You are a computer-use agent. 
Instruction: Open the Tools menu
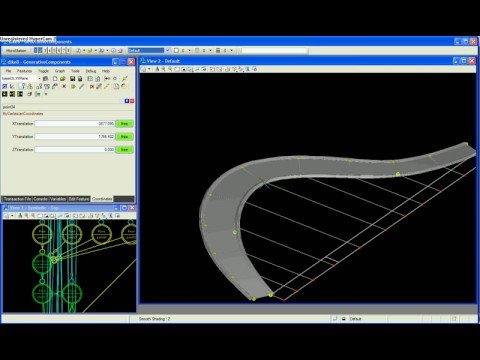75,71
